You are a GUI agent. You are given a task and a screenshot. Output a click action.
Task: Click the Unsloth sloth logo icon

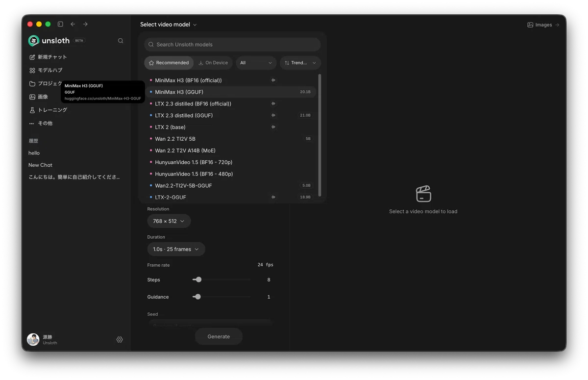click(34, 41)
